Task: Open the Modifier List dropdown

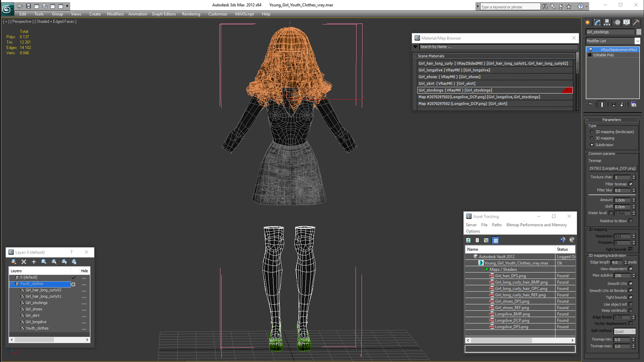Action: [639, 41]
